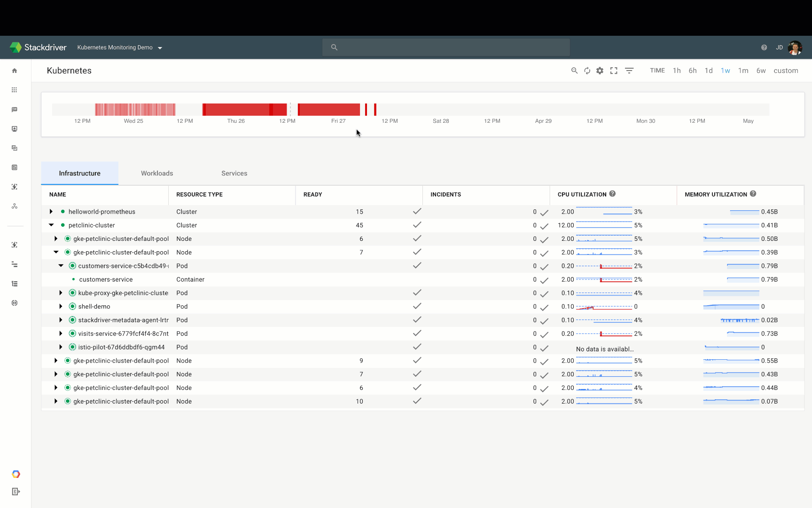Click the home icon in left sidebar

click(15, 71)
